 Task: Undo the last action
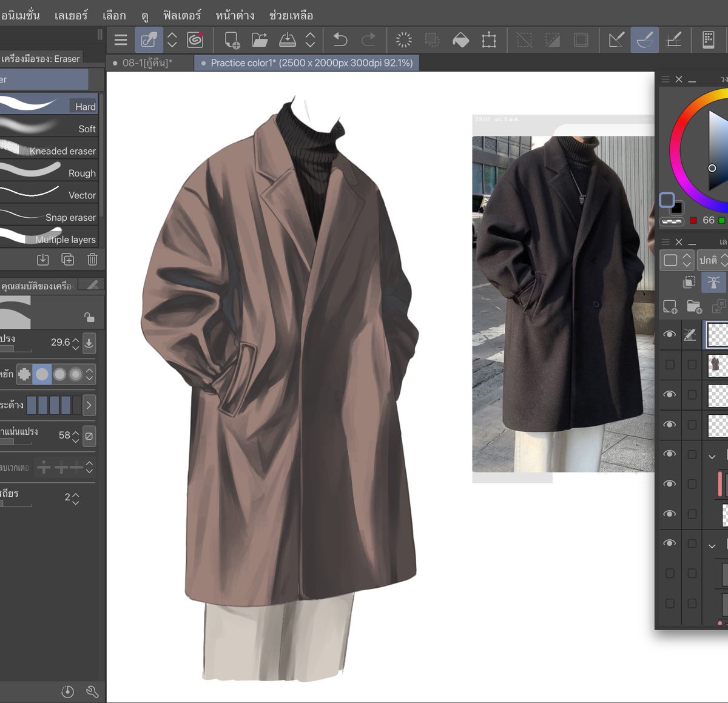click(340, 40)
